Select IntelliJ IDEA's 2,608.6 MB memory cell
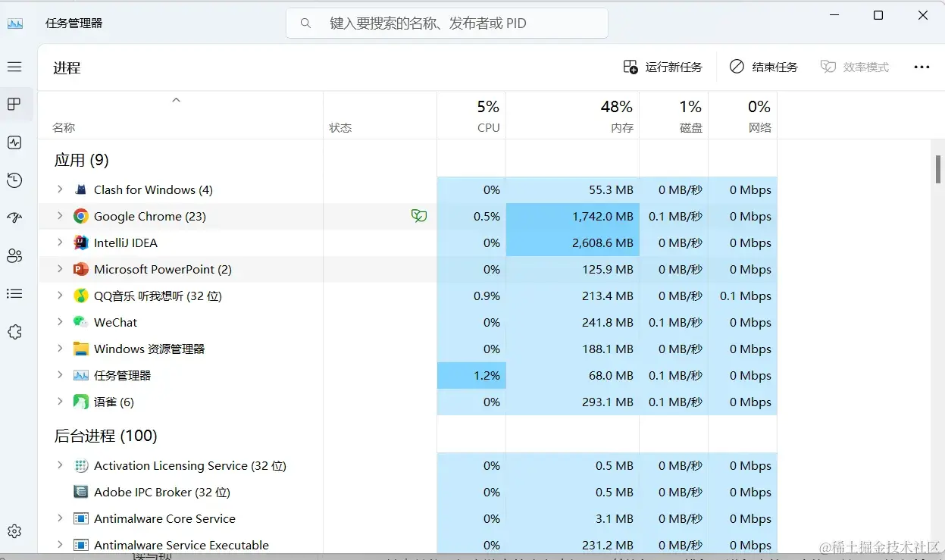This screenshot has height=560, width=945. tap(573, 242)
